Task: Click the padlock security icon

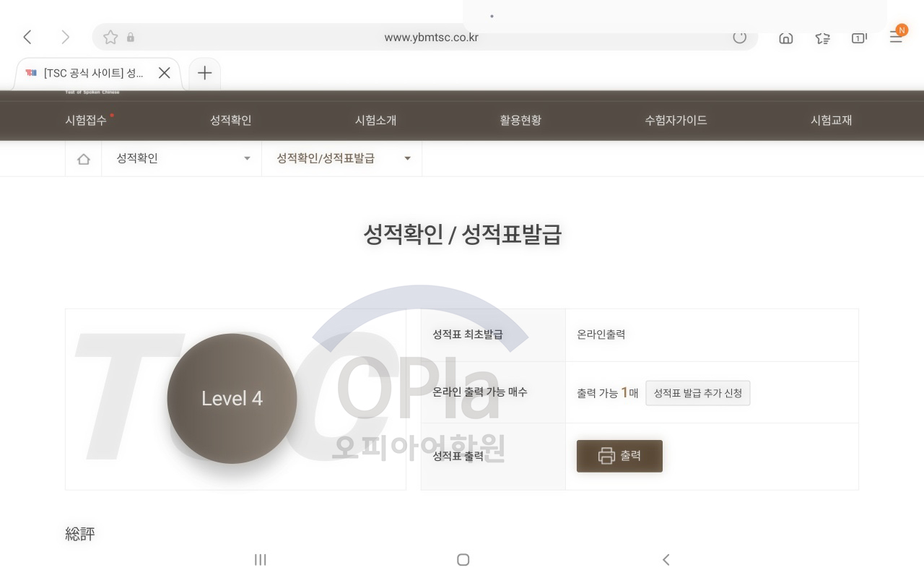Action: click(x=131, y=37)
